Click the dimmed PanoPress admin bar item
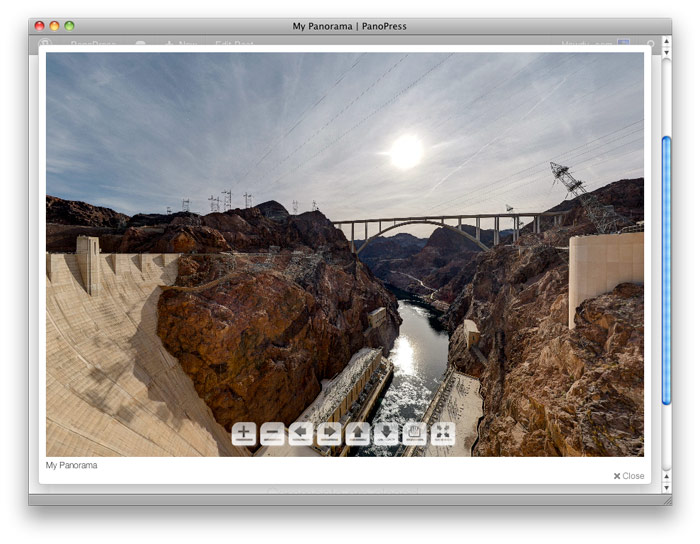This screenshot has width=700, height=544. click(93, 45)
